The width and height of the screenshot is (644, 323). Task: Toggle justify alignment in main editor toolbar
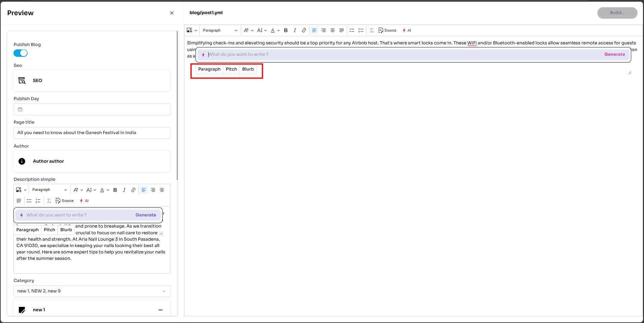(x=341, y=30)
